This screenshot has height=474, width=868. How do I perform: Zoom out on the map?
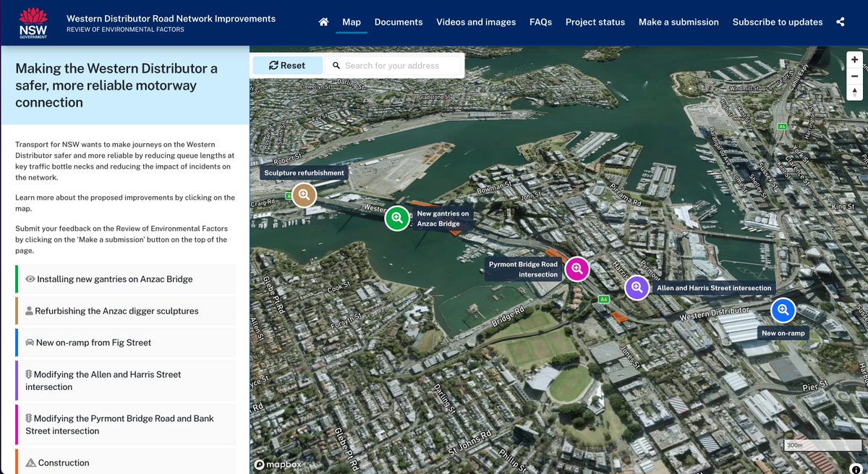(x=854, y=76)
